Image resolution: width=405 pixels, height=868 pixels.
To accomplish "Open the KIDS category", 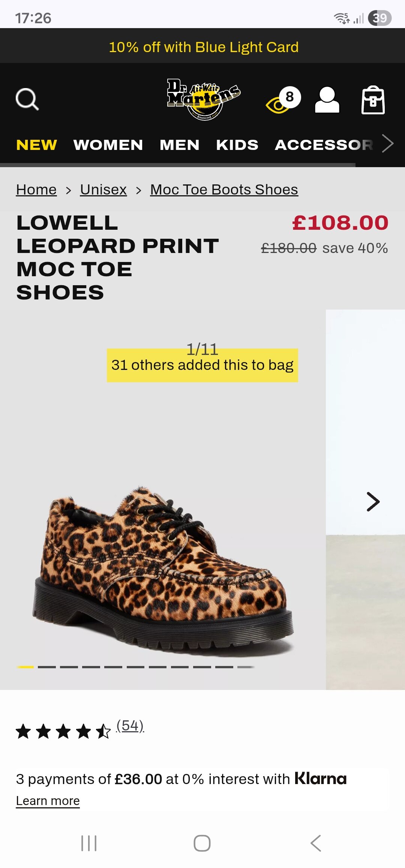I will coord(237,145).
